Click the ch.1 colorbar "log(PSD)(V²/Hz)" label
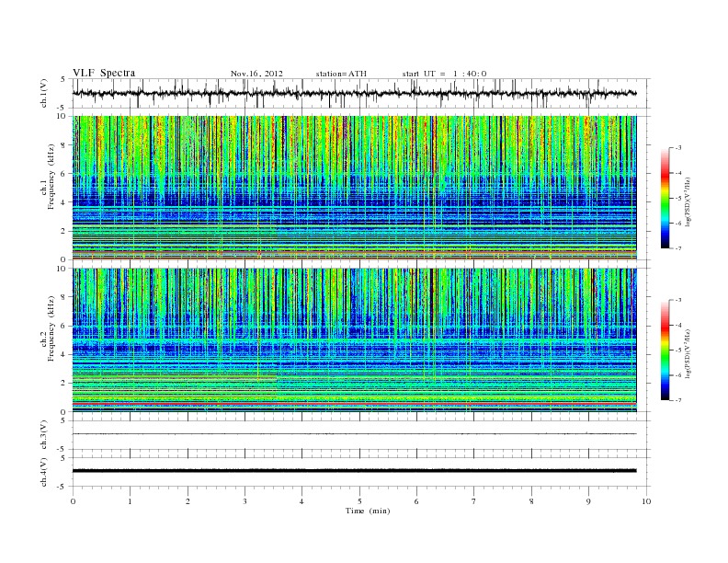Screen dimensions: 728x563 click(688, 201)
